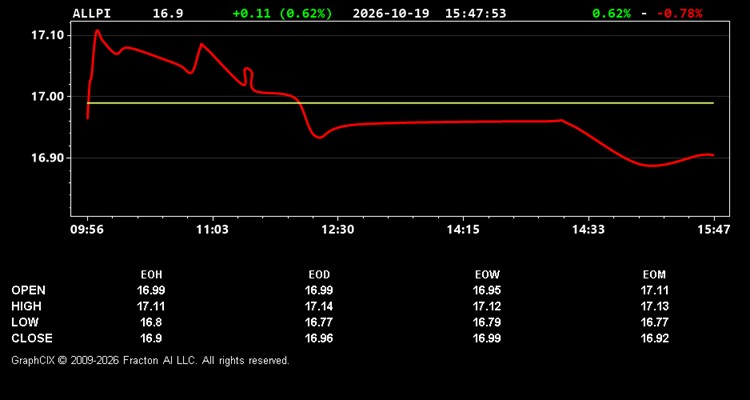This screenshot has width=750, height=400.
Task: Select the EOH column header
Action: point(151,275)
